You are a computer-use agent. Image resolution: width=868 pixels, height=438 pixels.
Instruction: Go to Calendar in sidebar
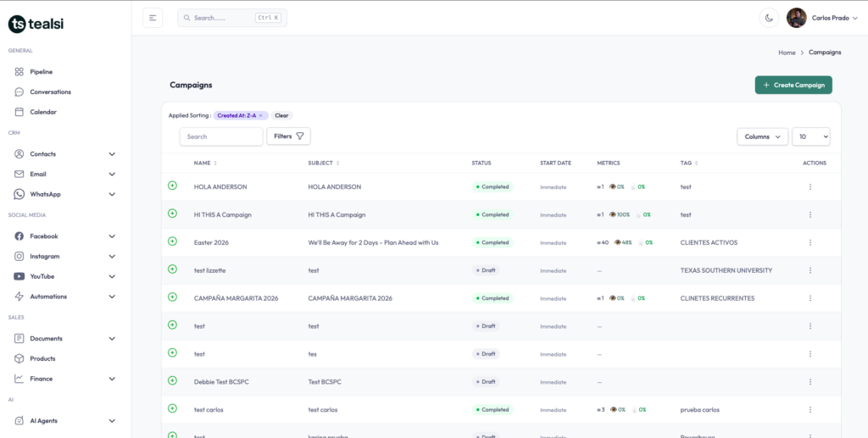42,112
